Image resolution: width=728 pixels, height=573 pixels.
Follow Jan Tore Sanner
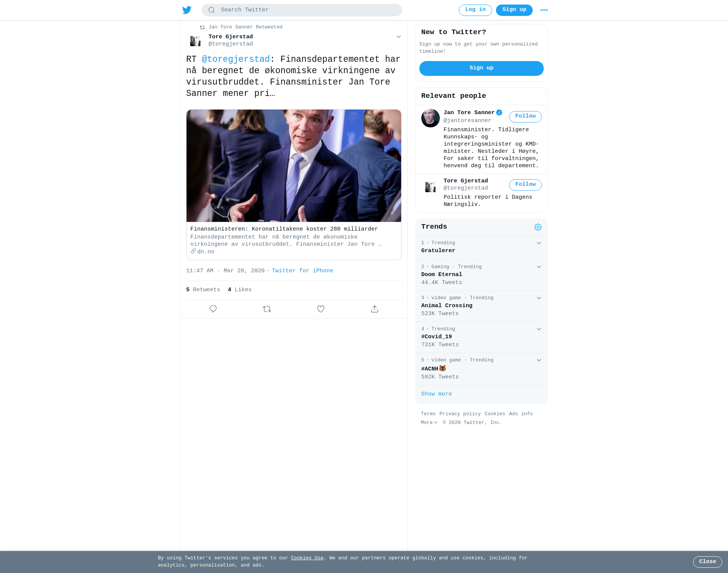(526, 116)
